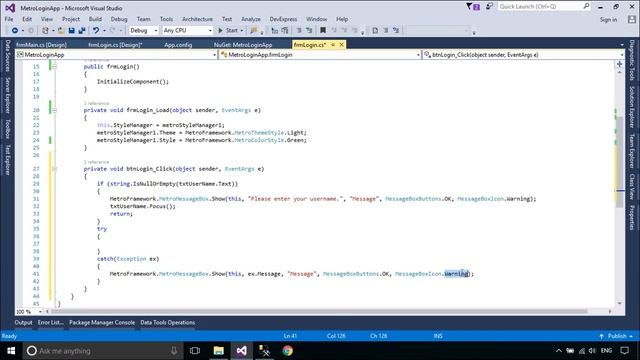Open Windows Start menu
This screenshot has height=360, width=640.
[11, 351]
